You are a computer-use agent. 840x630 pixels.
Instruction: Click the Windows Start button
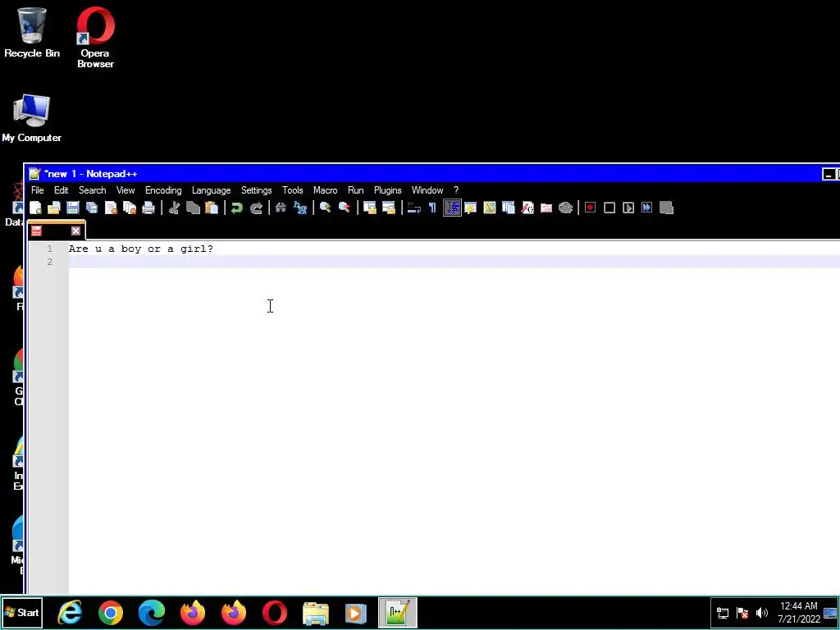[22, 612]
